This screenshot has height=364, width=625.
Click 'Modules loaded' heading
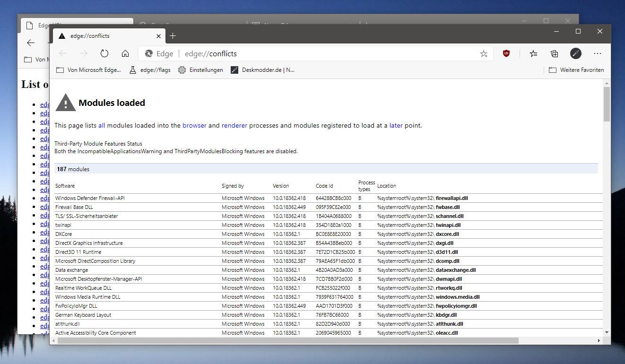(x=112, y=103)
